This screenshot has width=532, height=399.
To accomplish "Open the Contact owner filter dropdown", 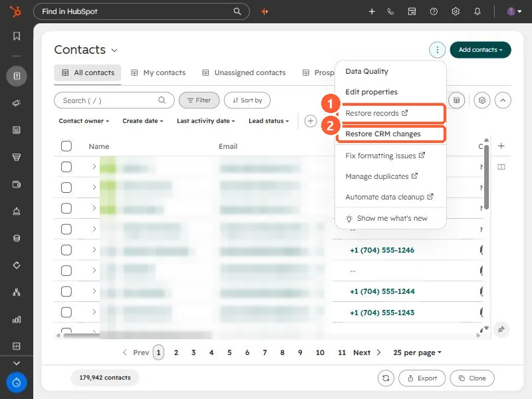I will [x=84, y=121].
